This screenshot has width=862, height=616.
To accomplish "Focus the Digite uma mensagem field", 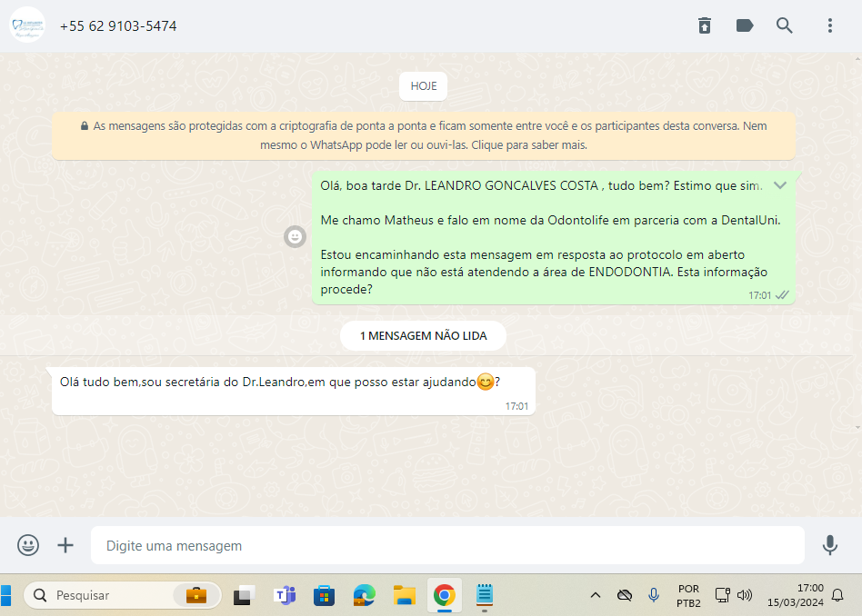I will (447, 545).
